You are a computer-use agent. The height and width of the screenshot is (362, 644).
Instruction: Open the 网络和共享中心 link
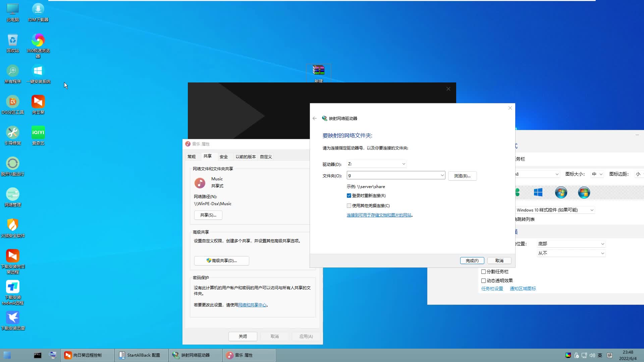tap(252, 305)
